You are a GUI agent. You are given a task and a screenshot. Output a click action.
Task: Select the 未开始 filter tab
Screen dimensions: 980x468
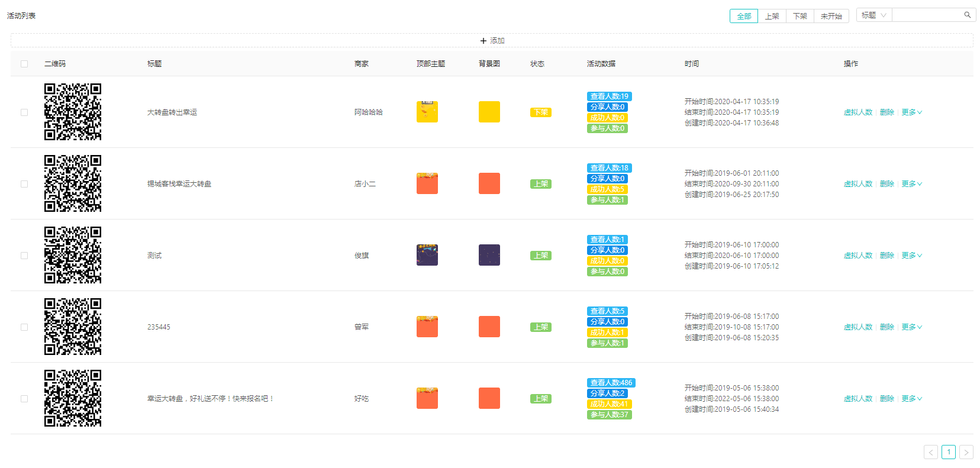831,16
